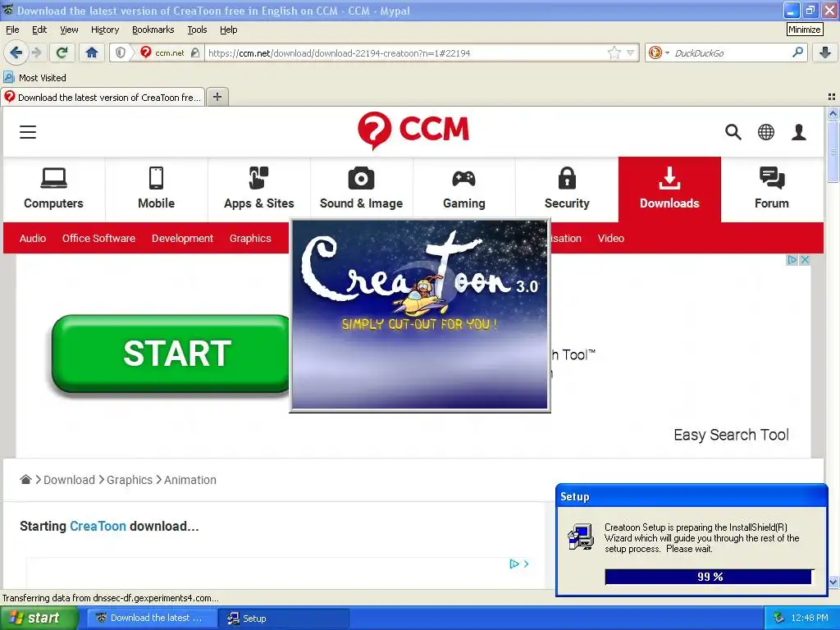This screenshot has height=630, width=840.
Task: Click the CreaToon 3.0 splash image
Action: tap(420, 315)
